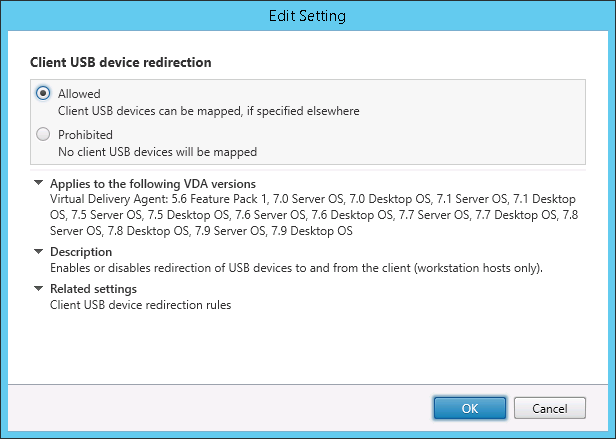Screen dimensions: 616x439
Task: Select the Allowed radio button
Action: [x=42, y=93]
